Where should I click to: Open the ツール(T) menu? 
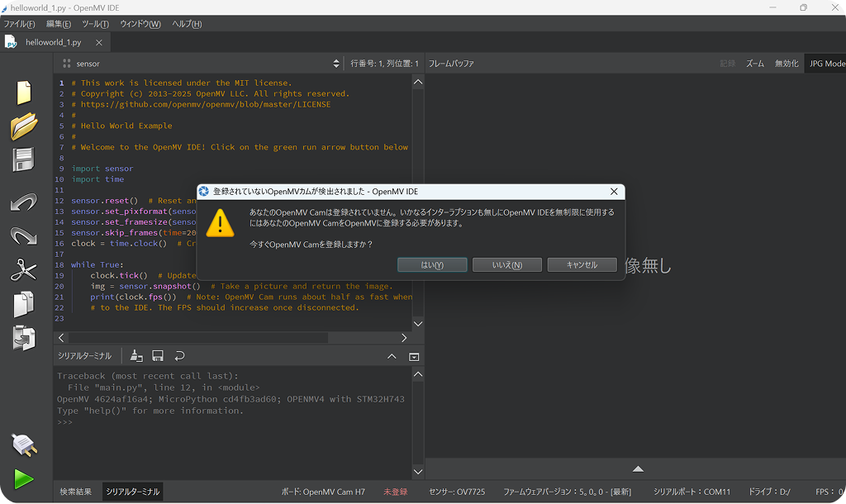[95, 24]
